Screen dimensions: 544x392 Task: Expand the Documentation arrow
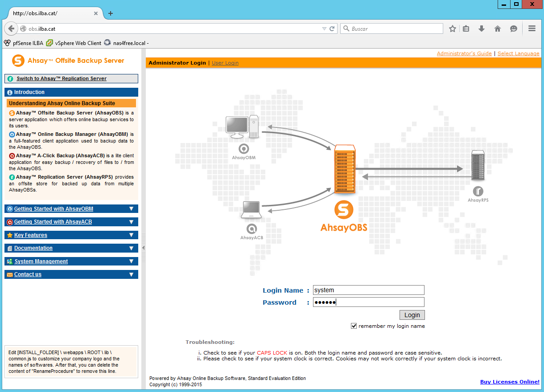tap(131, 248)
